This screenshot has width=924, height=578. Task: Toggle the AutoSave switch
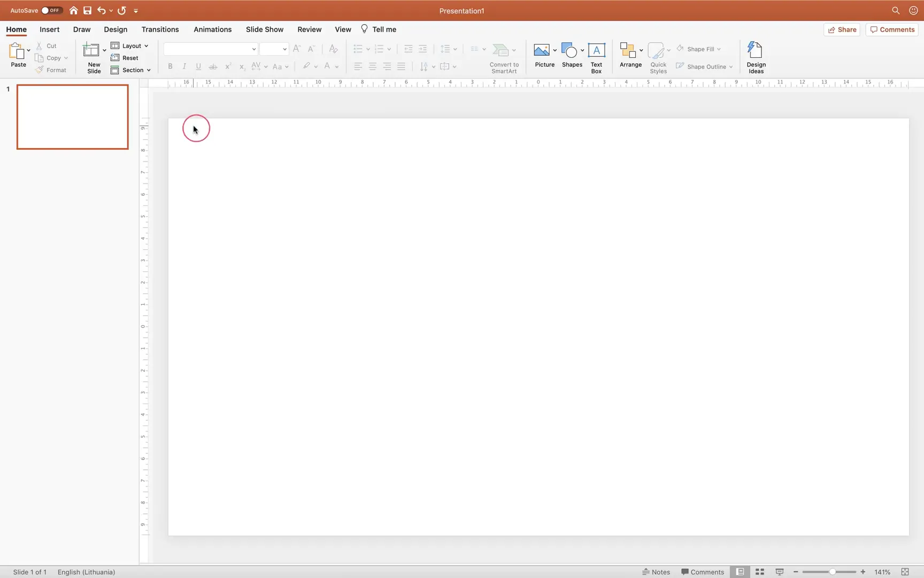tap(52, 10)
